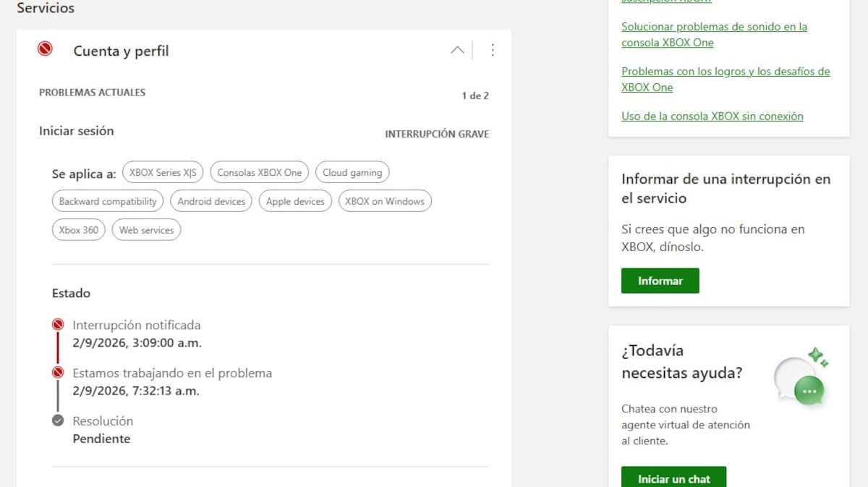Viewport: 868px width, 487px height.
Task: Click the 1 de 2 counter
Action: pyautogui.click(x=475, y=96)
